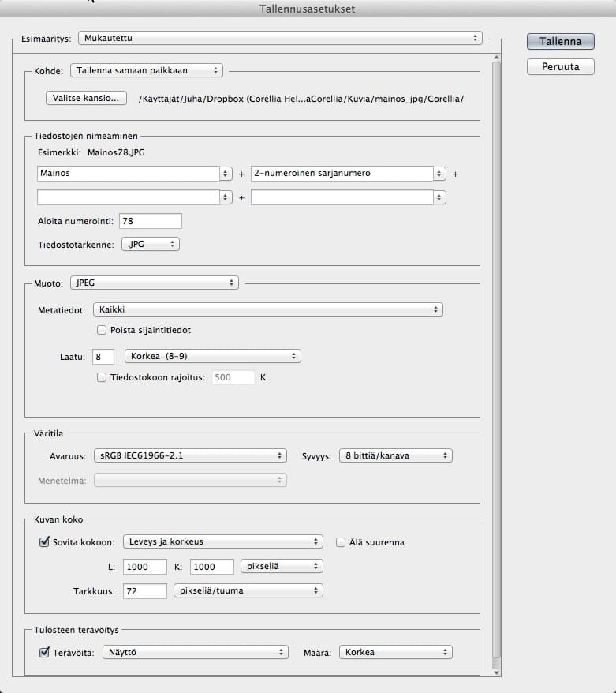Viewport: 616px width, 693px height.
Task: Open the Näyttö sharpen target dropdown
Action: pyautogui.click(x=195, y=652)
